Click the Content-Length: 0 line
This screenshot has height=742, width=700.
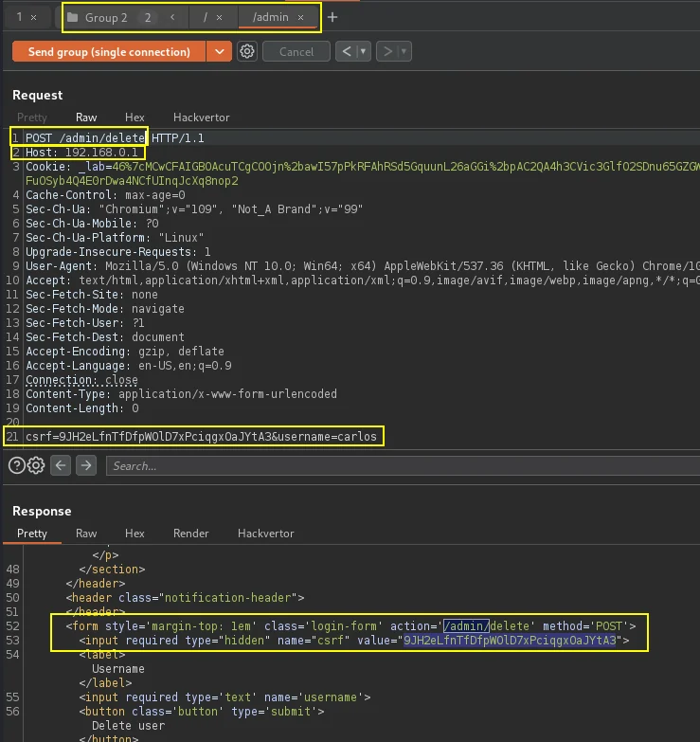click(81, 407)
